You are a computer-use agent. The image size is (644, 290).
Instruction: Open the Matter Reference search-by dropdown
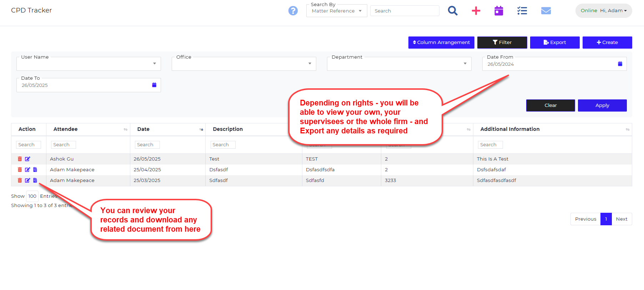pos(337,11)
